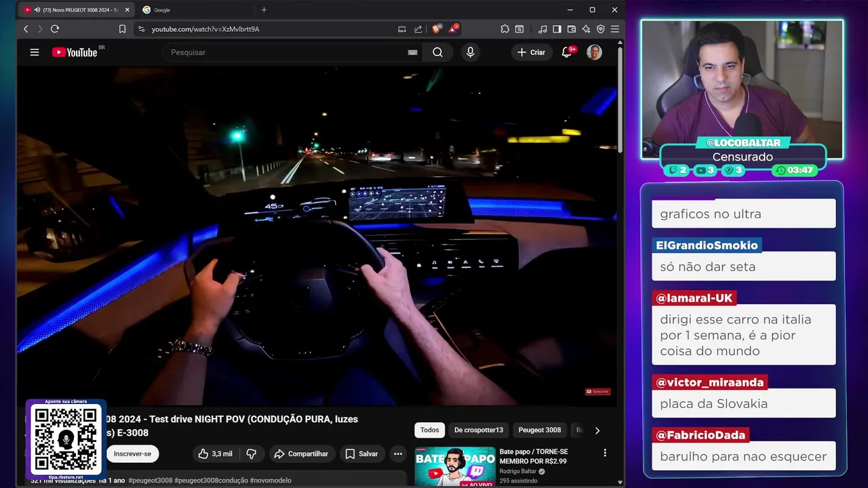Screen dimensions: 868x488
Task: Open the Brave VPN shield icon
Action: click(x=600, y=29)
